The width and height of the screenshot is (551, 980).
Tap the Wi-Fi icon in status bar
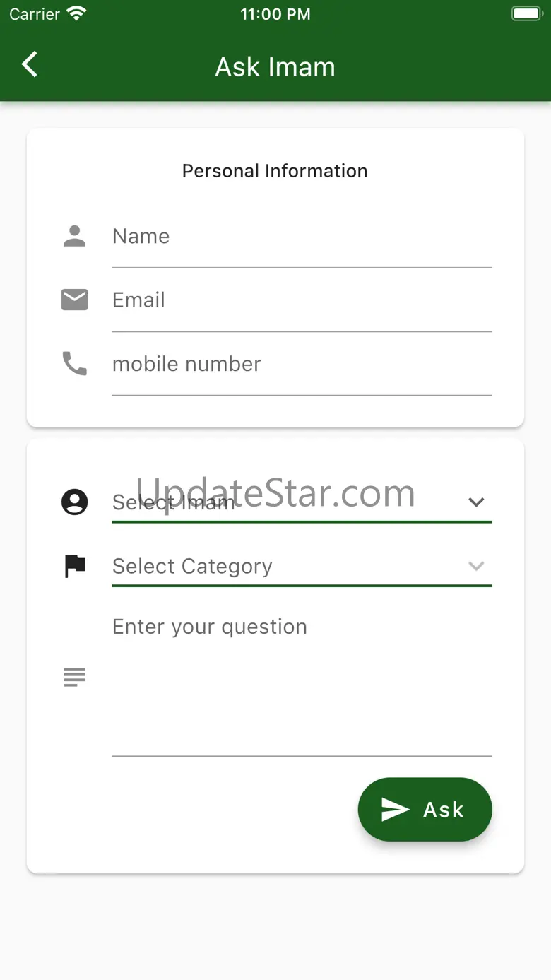tap(76, 13)
